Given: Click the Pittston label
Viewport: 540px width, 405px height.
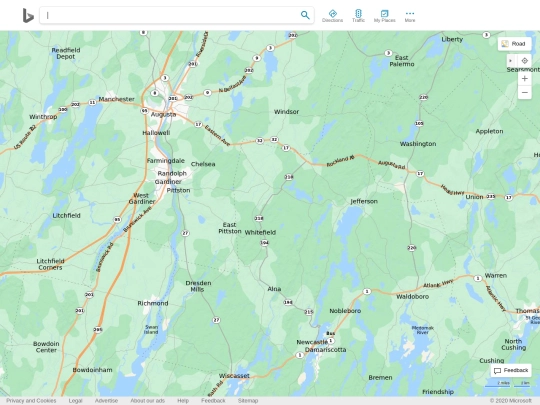Looking at the screenshot, I should 178,190.
